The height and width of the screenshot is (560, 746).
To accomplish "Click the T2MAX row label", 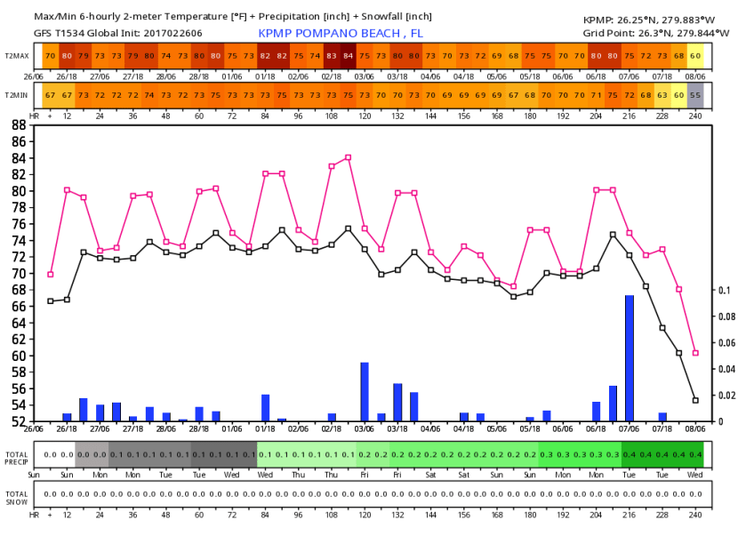I will [x=15, y=56].
